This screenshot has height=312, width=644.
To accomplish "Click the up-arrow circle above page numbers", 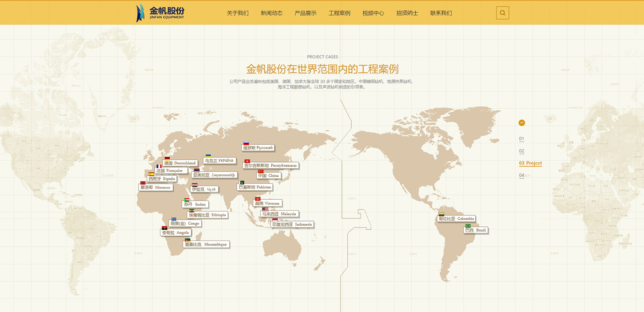I will (x=522, y=123).
